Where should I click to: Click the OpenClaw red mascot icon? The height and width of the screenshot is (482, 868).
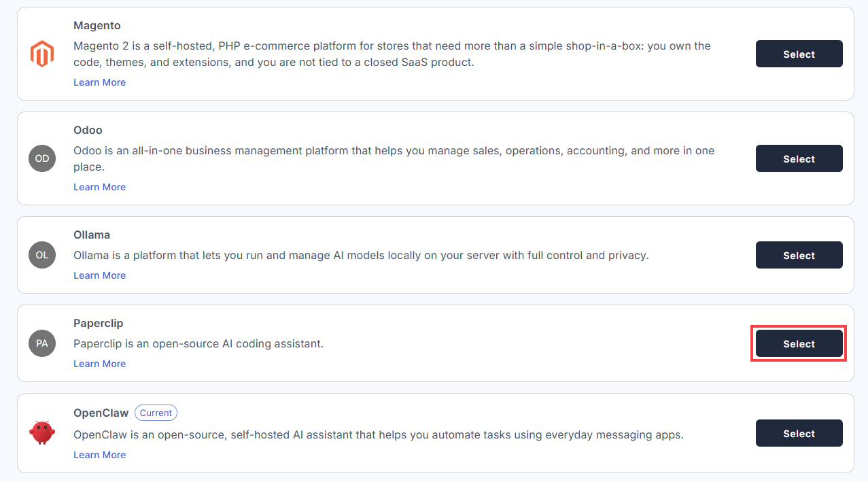41,433
